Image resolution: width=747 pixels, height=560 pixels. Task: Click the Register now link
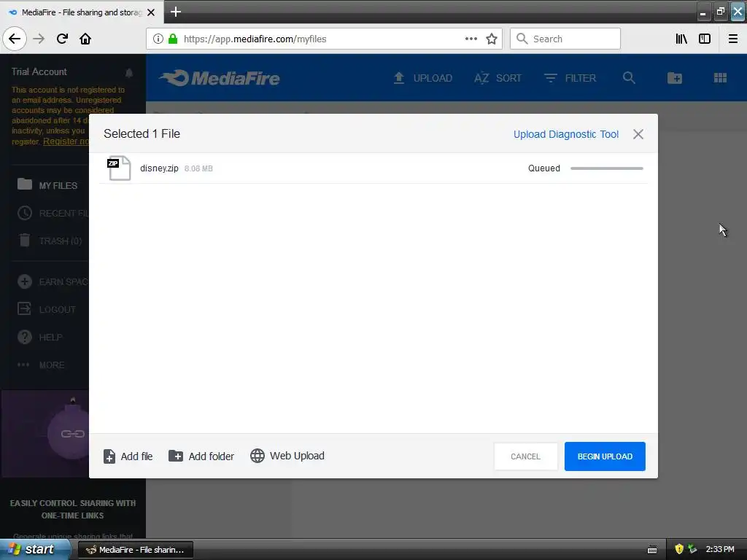coord(66,141)
